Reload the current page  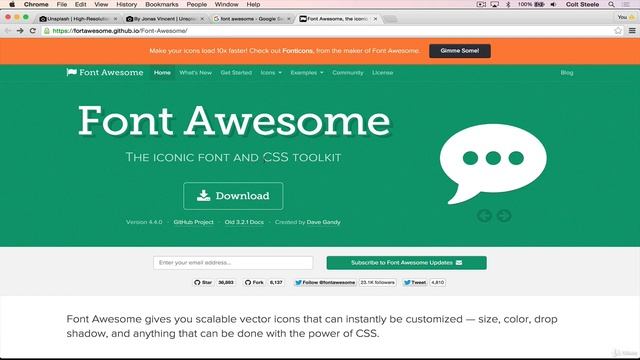(x=33, y=31)
